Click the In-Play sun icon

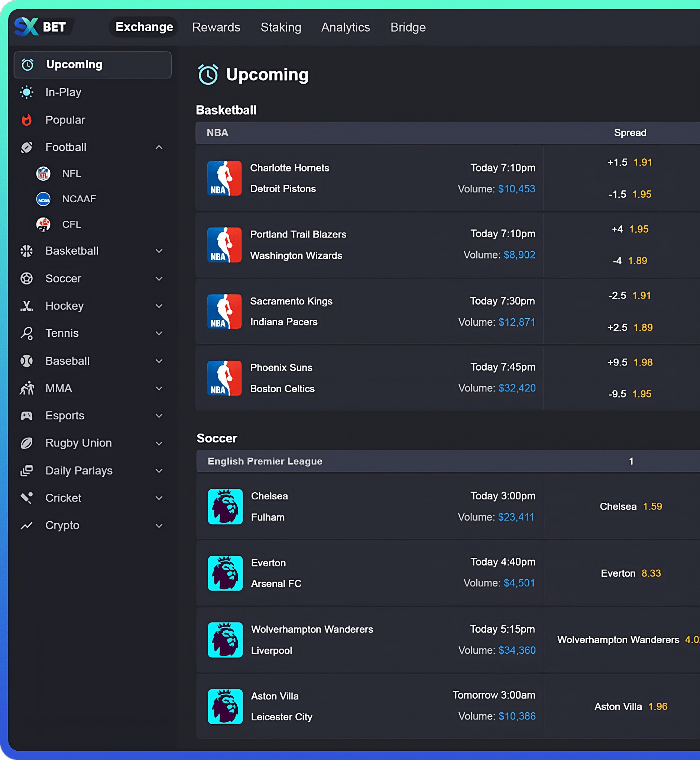26,92
